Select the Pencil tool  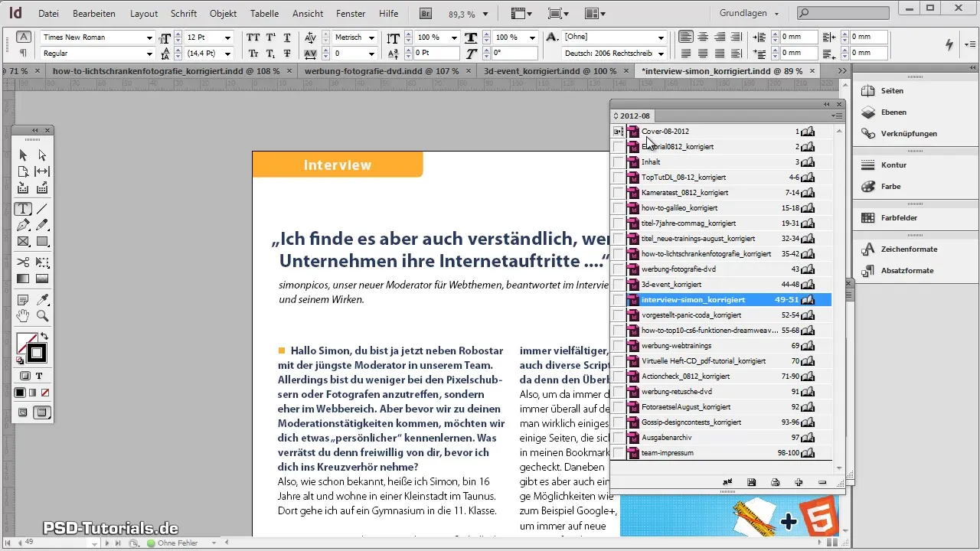click(42, 225)
